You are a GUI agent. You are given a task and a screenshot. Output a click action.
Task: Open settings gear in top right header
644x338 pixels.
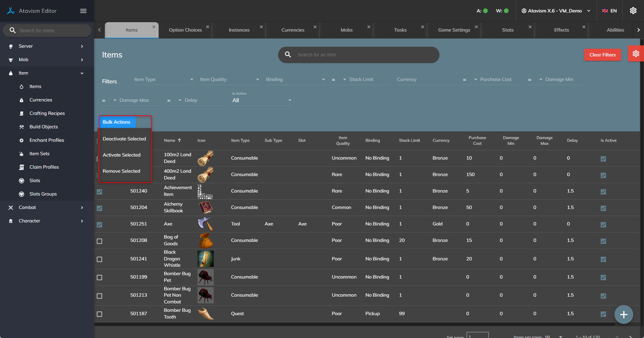tap(633, 11)
